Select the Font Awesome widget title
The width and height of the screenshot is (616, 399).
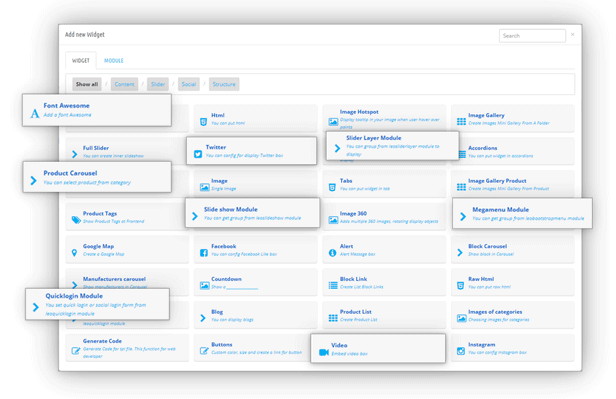[x=66, y=105]
